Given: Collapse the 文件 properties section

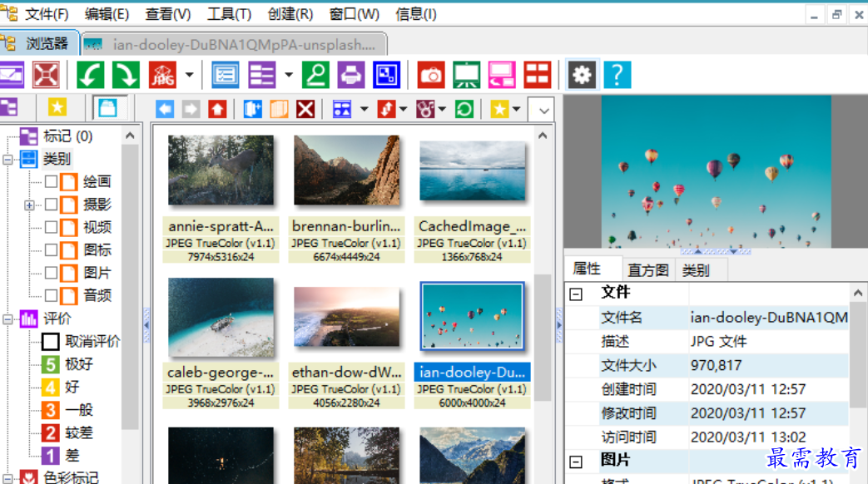Looking at the screenshot, I should point(576,294).
